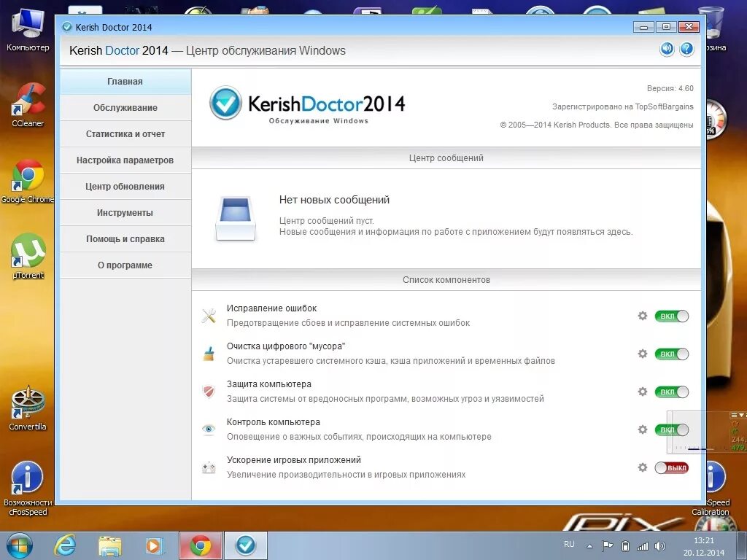
Task: Open settings gear for Защита компьютера
Action: point(642,392)
